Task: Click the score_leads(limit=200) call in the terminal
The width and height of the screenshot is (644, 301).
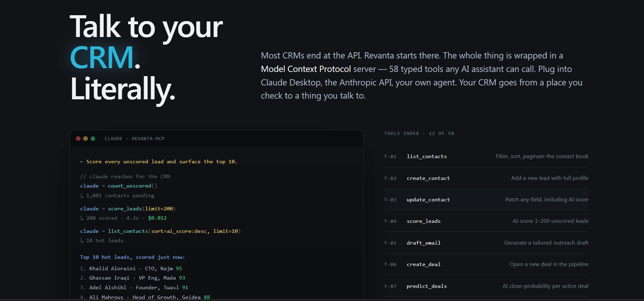Action: click(x=142, y=209)
